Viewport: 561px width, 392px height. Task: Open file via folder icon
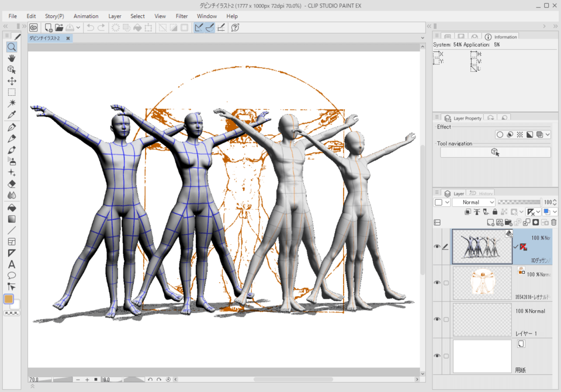(x=59, y=27)
